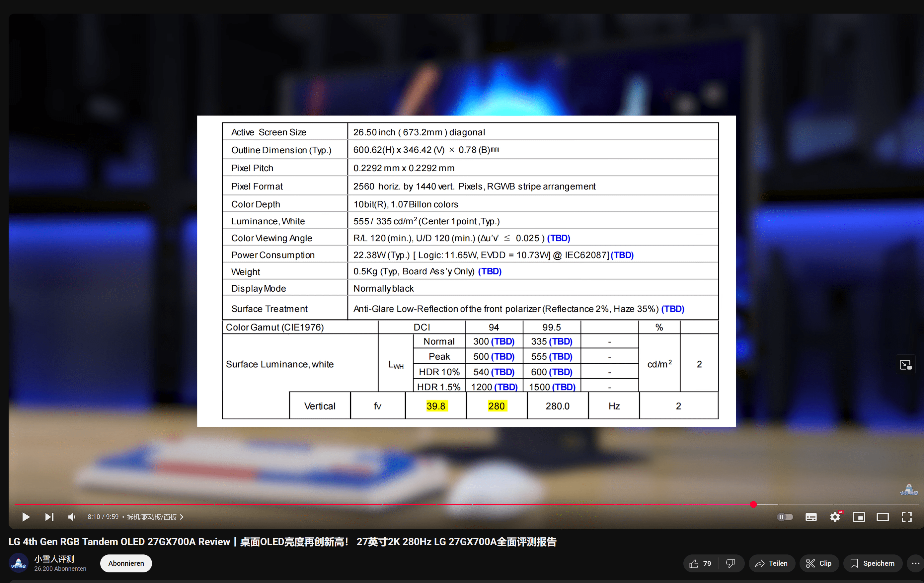Screen dimensions: 924x583
Task: Click the video title text
Action: point(282,541)
